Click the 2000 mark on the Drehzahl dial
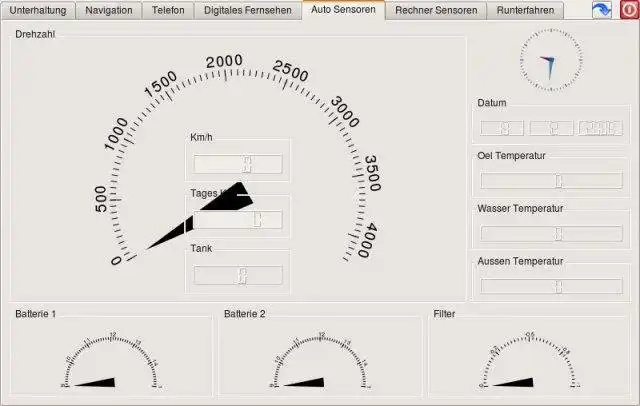The width and height of the screenshot is (640, 406). 224,62
